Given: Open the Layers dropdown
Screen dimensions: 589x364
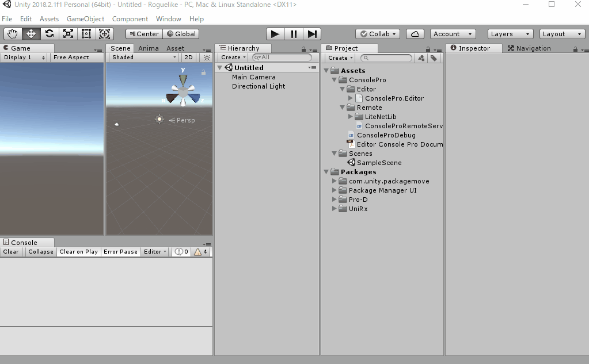Looking at the screenshot, I should point(511,34).
